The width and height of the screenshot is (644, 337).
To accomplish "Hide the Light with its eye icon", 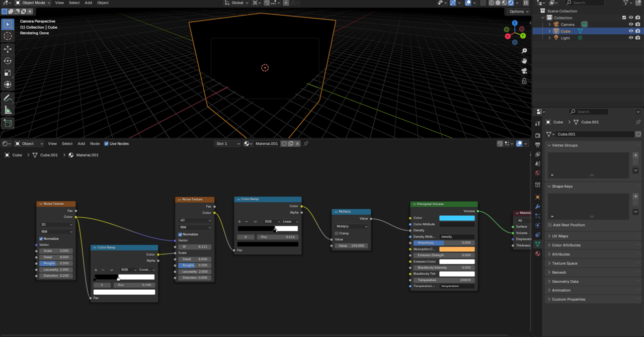I will point(630,38).
